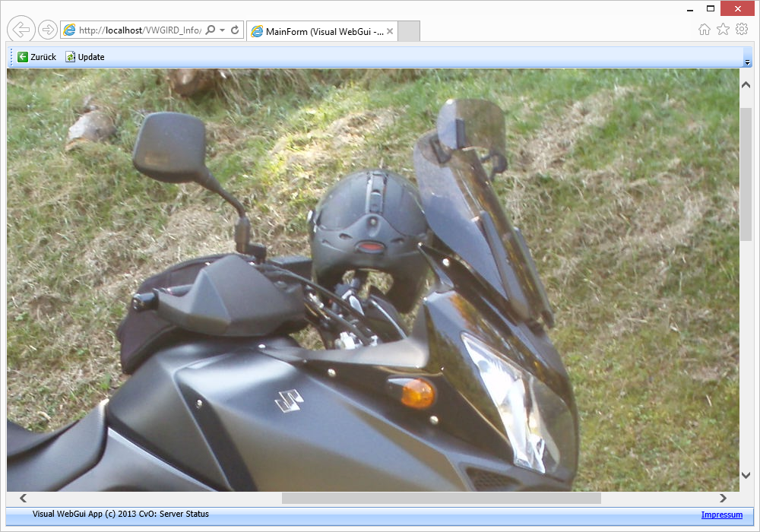Open the browser Home icon
Image resolution: width=760 pixels, height=532 pixels.
(705, 30)
